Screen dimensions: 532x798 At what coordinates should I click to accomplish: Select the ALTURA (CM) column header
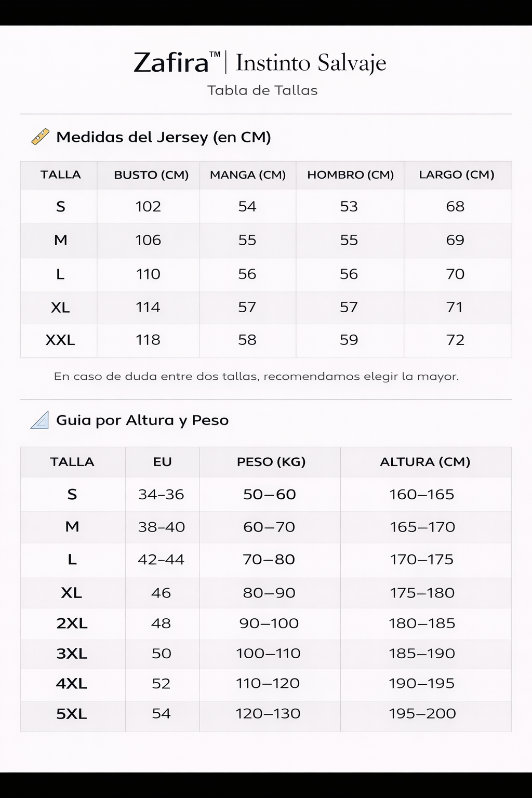425,462
